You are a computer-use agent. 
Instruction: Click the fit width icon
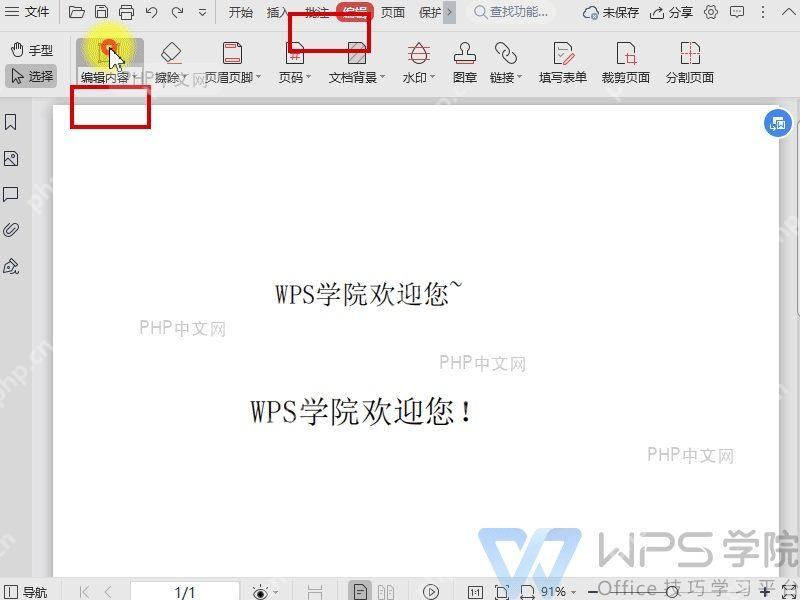click(527, 592)
